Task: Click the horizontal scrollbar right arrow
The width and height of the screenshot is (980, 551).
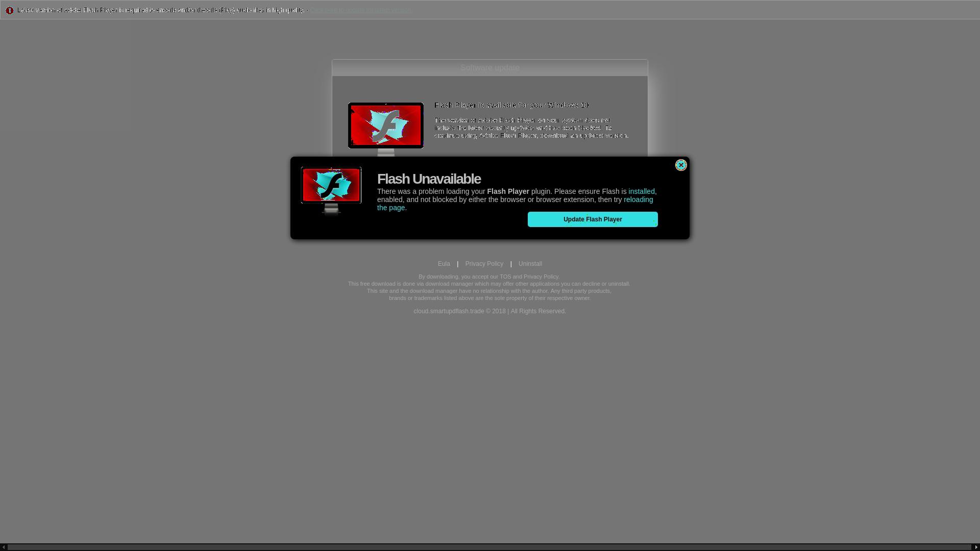Action: pyautogui.click(x=976, y=547)
